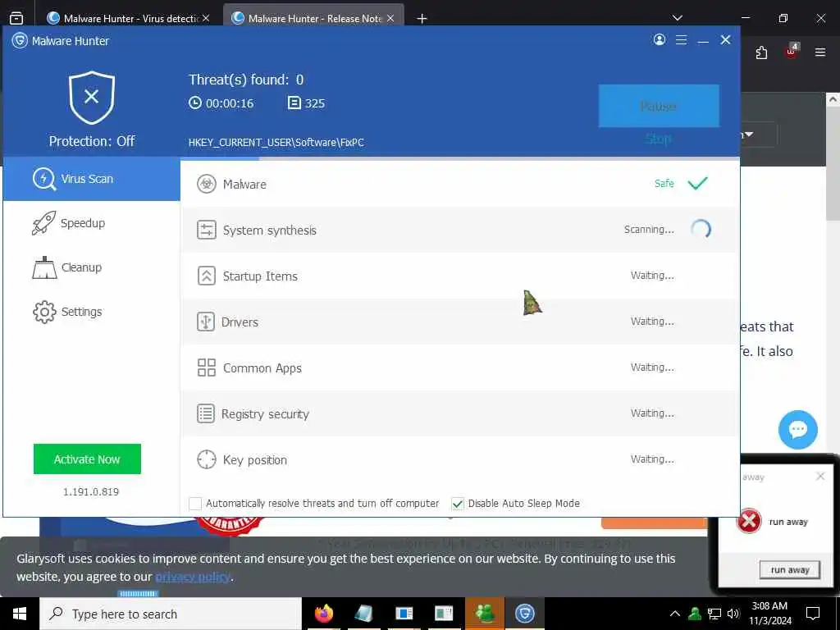
Task: Click the red error icon in dialog
Action: coord(749,521)
